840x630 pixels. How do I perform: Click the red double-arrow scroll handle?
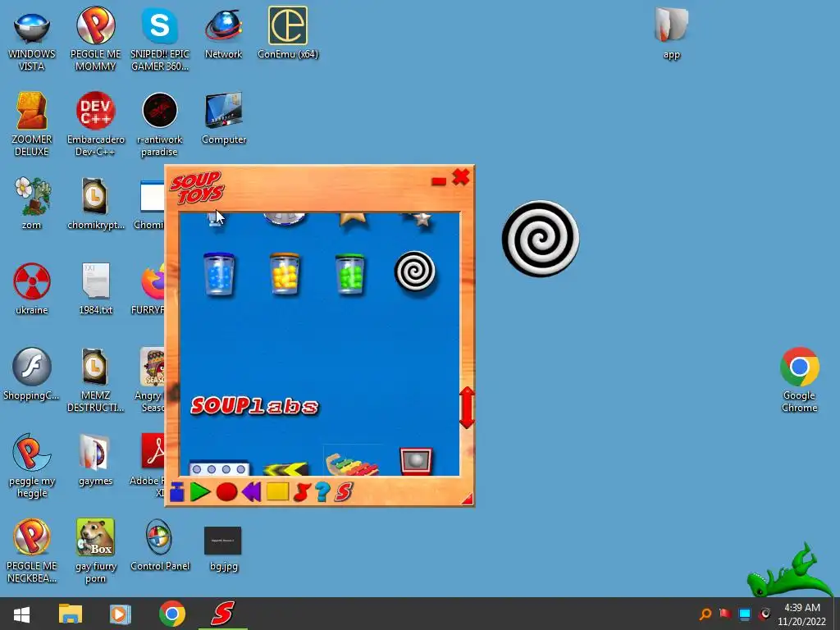467,408
